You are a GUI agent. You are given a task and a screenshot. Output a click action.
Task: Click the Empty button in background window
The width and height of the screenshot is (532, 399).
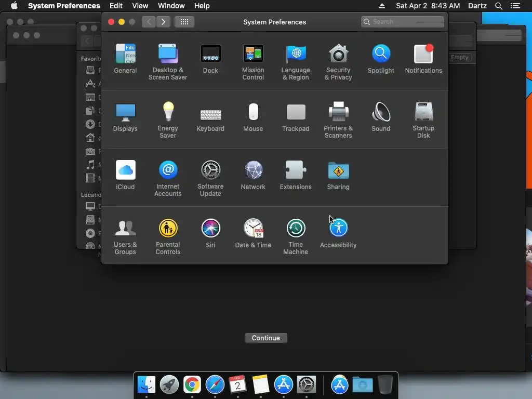point(460,57)
